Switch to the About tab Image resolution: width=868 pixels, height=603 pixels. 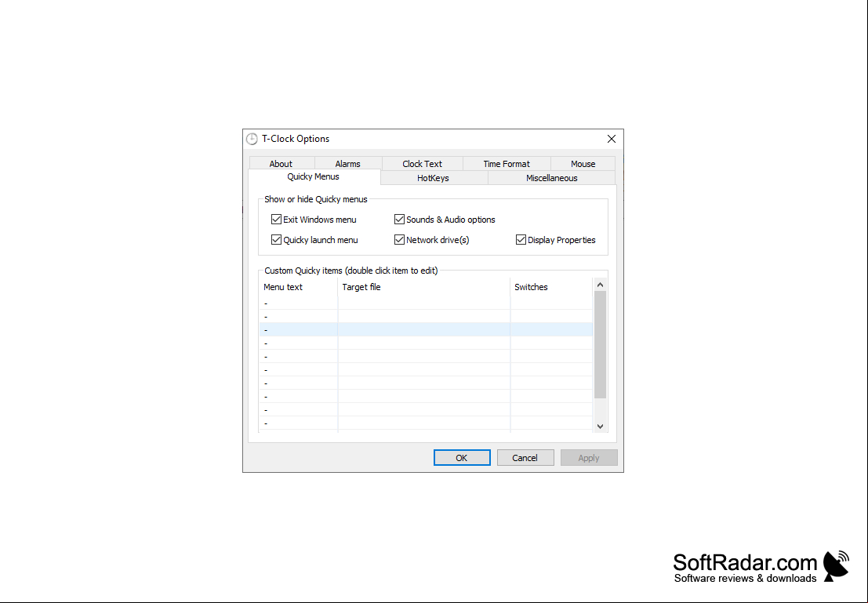pos(281,164)
